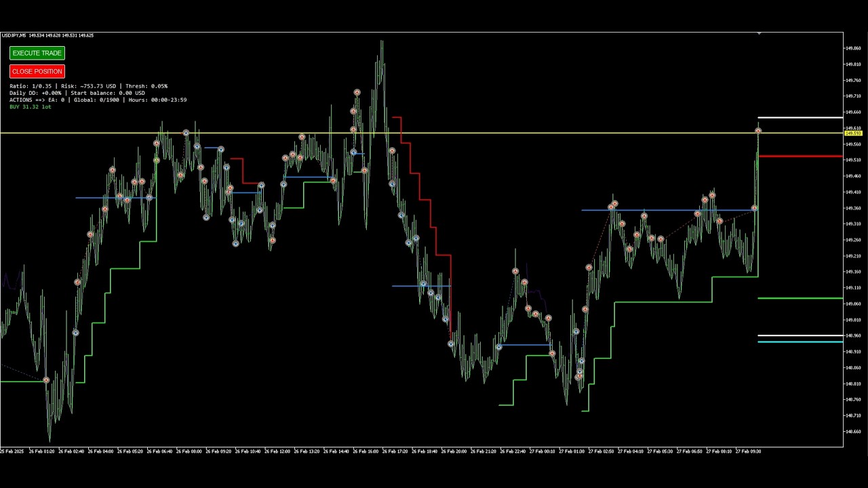Click the 149.310 price scale label

pos(853,224)
